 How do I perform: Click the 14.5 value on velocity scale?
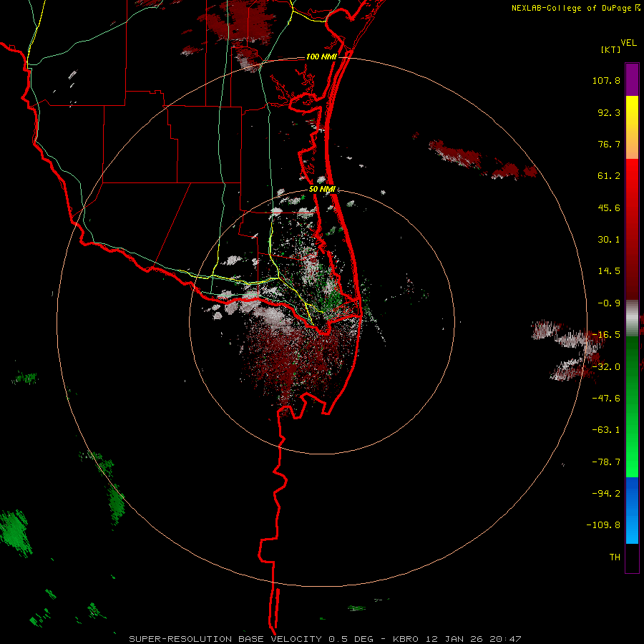[x=609, y=271]
